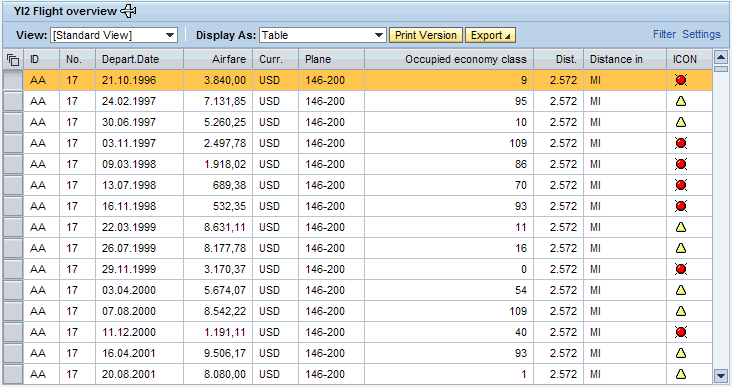
Task: Sort by the Distance in column header
Action: click(625, 59)
